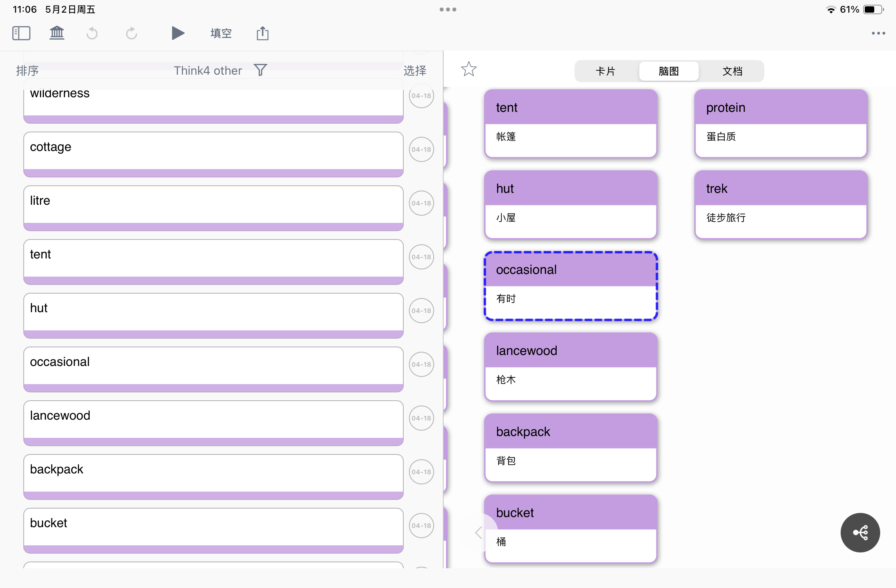This screenshot has height=588, width=896.
Task: Open the bucket mind-map node
Action: (571, 529)
